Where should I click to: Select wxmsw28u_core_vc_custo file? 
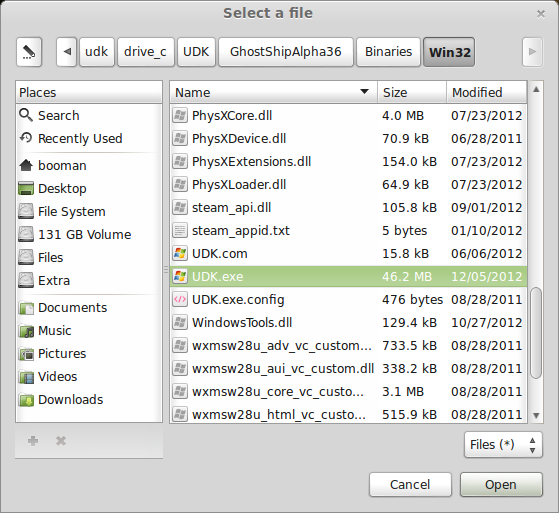click(x=348, y=391)
